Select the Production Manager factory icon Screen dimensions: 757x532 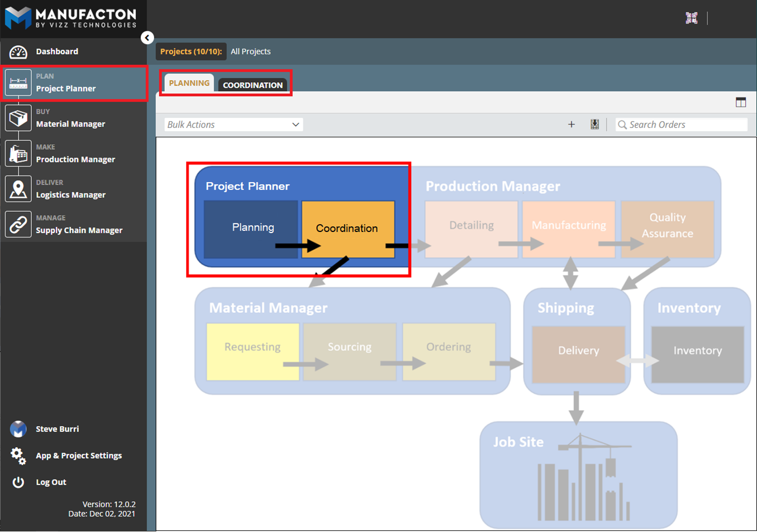pos(18,154)
